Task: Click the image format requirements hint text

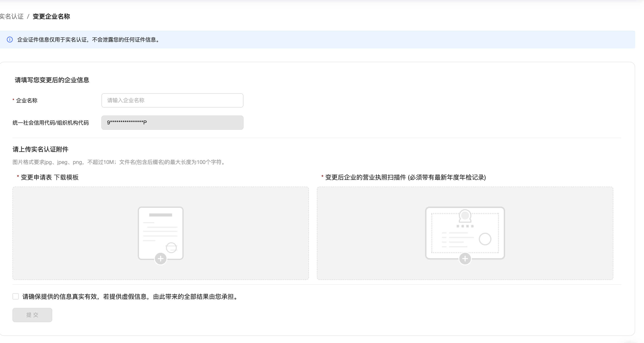Action: (x=119, y=162)
